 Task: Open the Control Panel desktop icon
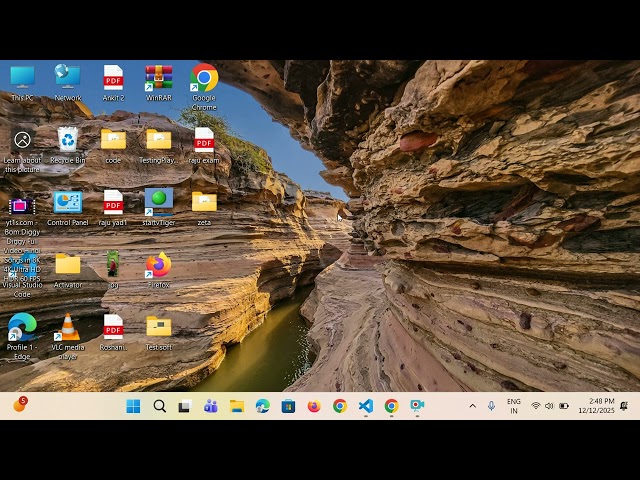coord(68,203)
